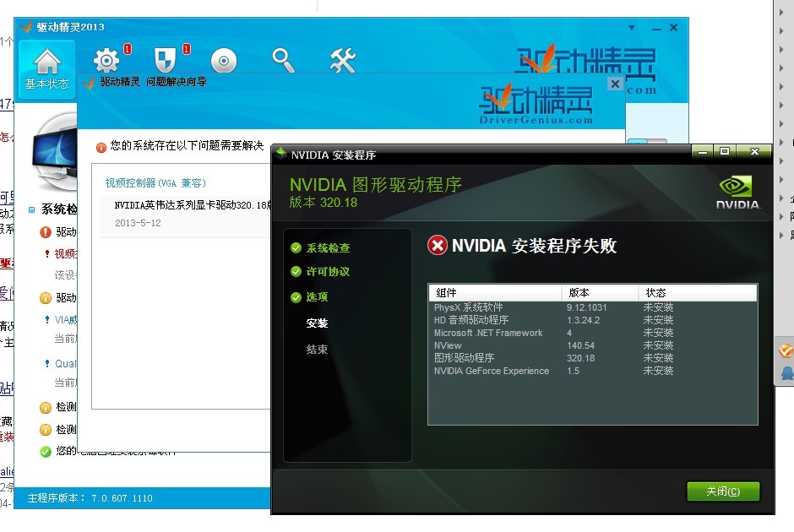Viewport: 794px width, 532px height.
Task: Click the green checkmark next to 系统检查
Action: (x=296, y=248)
